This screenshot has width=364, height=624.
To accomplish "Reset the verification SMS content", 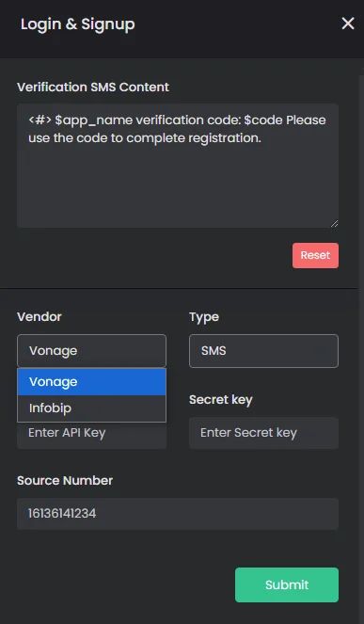I will click(x=315, y=255).
